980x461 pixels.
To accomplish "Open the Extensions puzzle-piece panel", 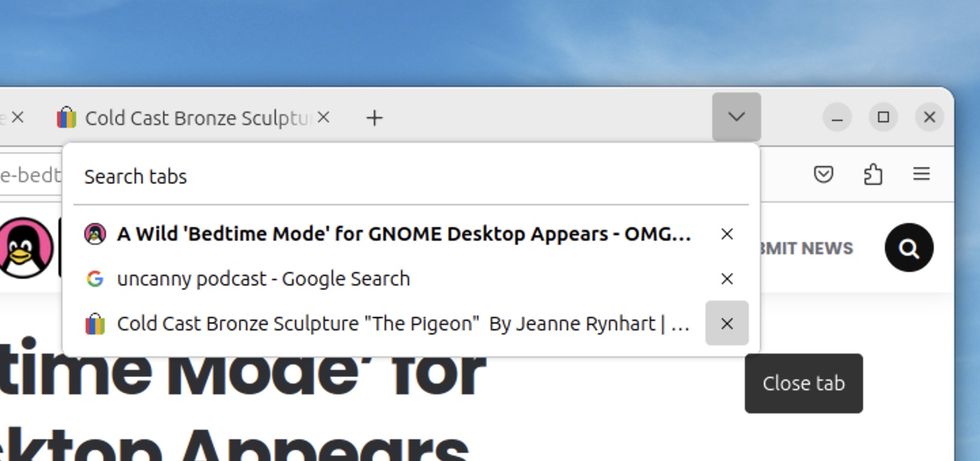I will [x=873, y=174].
